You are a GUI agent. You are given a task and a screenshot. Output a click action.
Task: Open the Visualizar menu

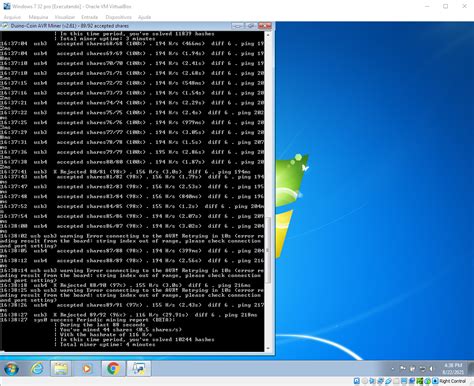point(65,17)
